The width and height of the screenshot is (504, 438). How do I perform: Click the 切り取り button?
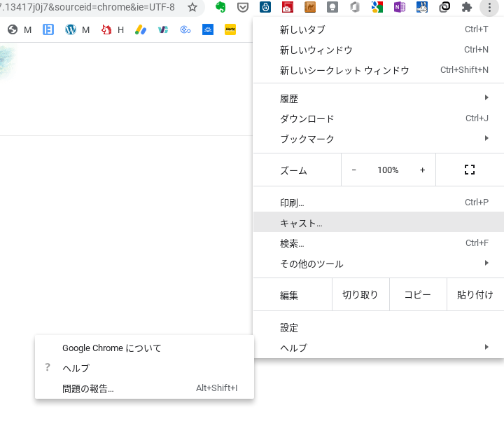click(360, 294)
